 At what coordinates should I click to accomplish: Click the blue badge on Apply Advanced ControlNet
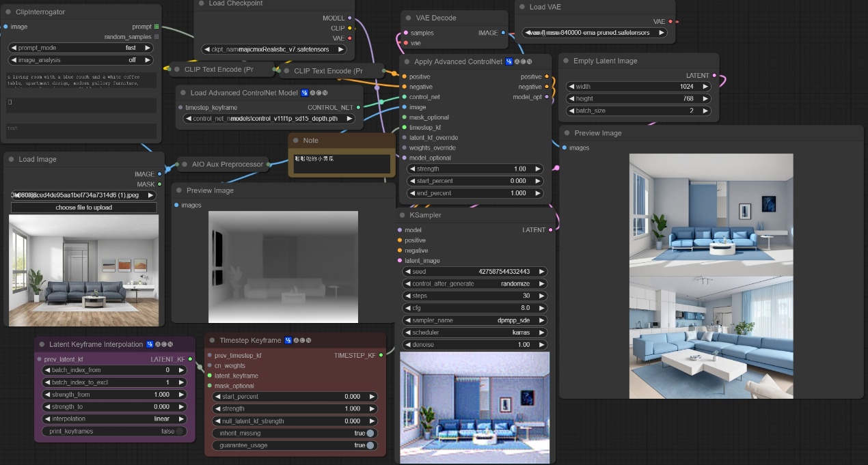click(509, 62)
